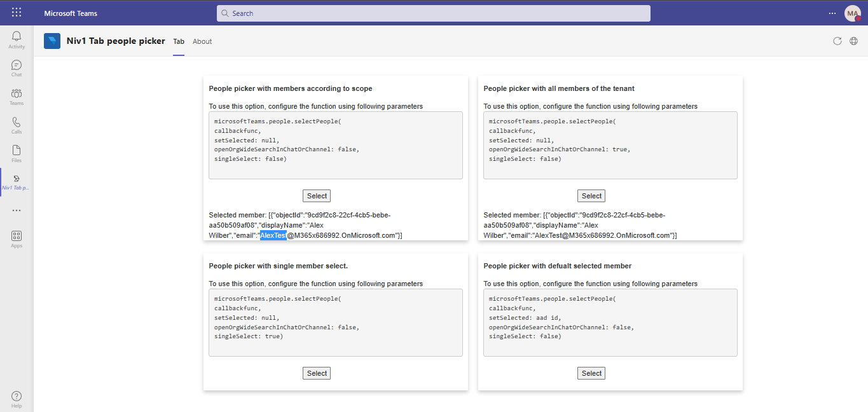868x412 pixels.
Task: Open Teams from the left sidebar
Action: 16,95
